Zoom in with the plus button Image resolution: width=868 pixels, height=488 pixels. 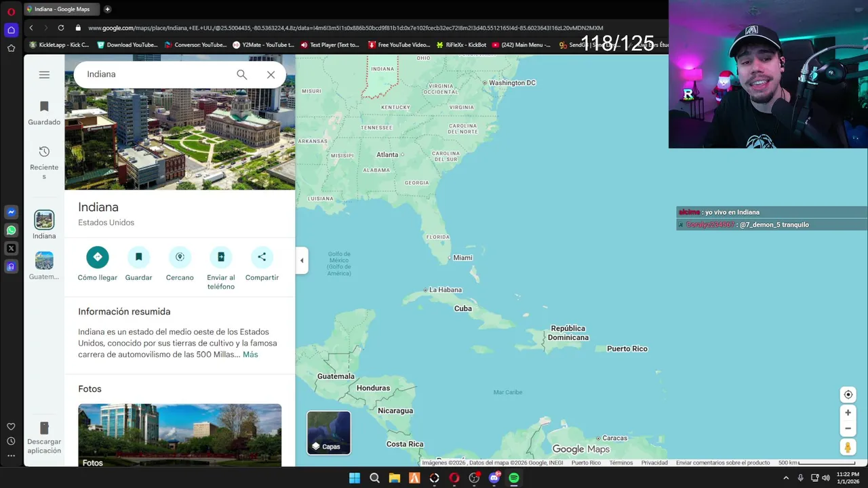point(848,412)
